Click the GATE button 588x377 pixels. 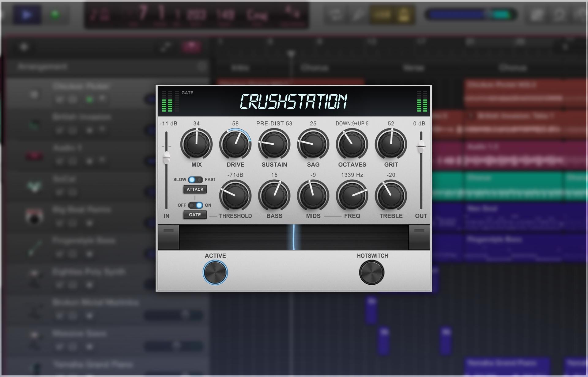pyautogui.click(x=195, y=215)
